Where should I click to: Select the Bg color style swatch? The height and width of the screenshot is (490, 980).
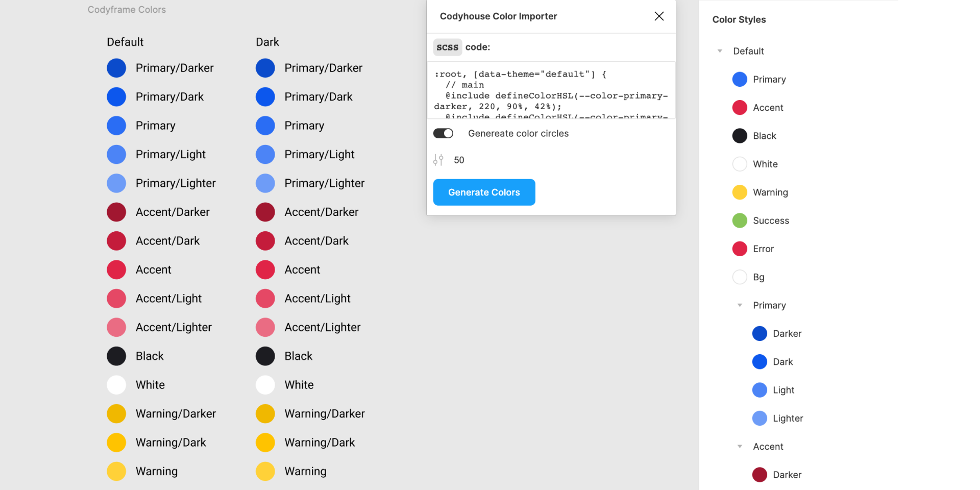coord(740,277)
